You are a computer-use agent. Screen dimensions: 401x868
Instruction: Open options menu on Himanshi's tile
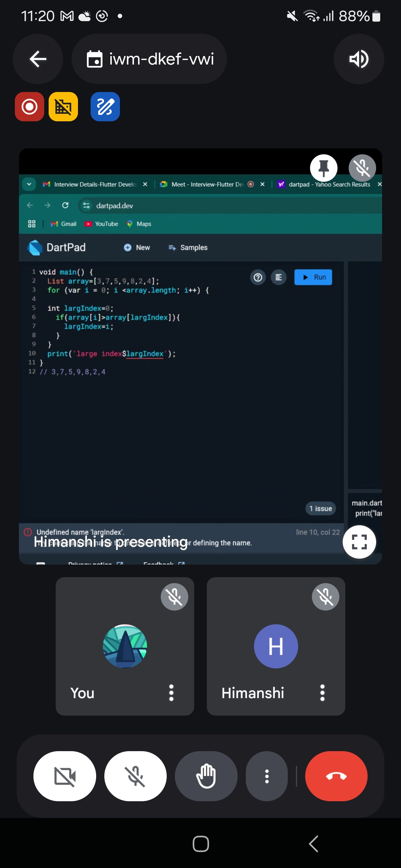[x=322, y=693]
